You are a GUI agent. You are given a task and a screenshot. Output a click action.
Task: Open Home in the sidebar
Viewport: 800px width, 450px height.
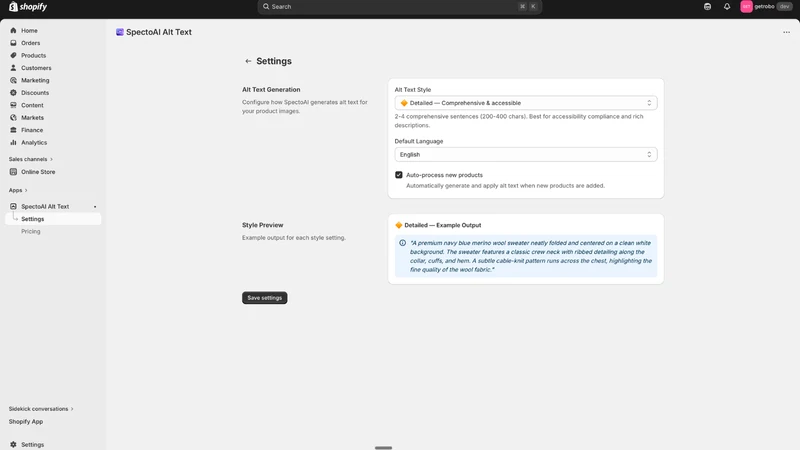pyautogui.click(x=29, y=31)
